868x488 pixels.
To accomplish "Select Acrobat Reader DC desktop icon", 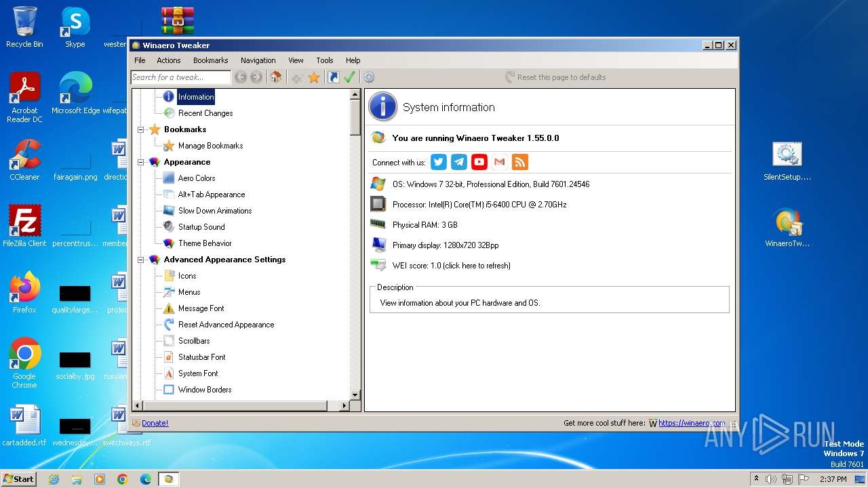I will coord(24,97).
